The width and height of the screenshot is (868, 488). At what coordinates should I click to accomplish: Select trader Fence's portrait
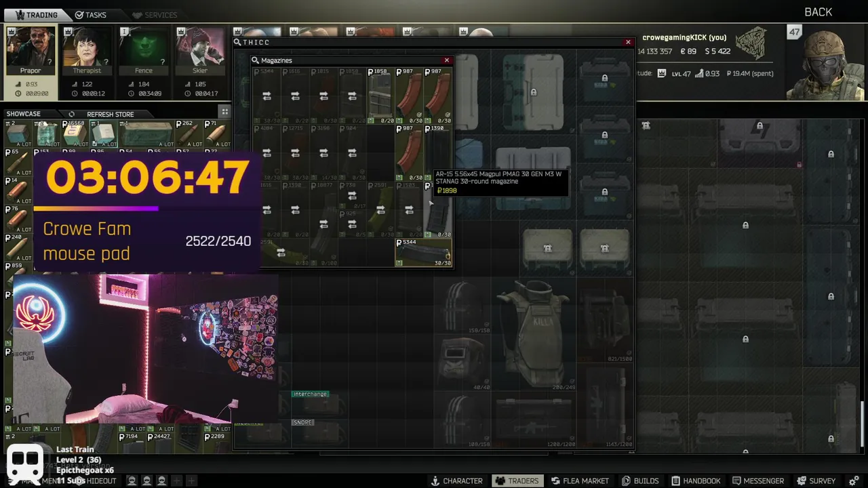(143, 51)
